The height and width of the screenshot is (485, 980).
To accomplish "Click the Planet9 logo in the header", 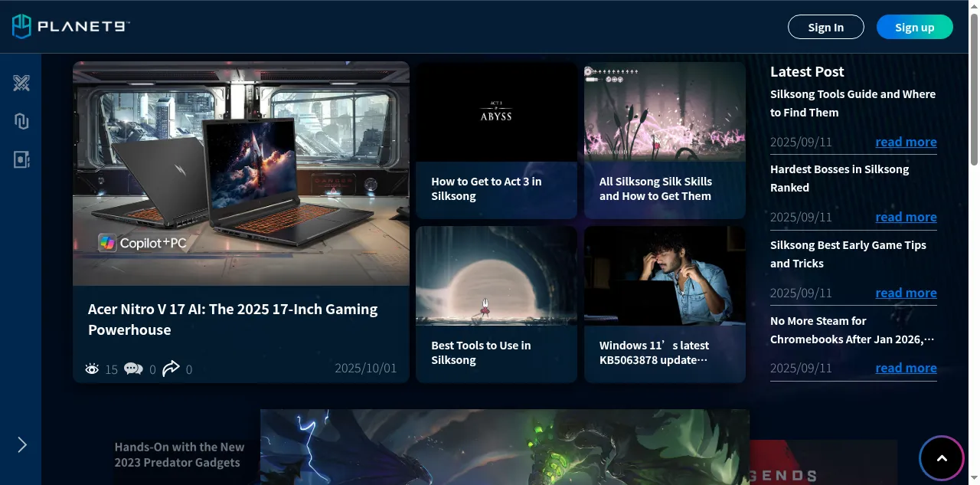I will click(70, 26).
